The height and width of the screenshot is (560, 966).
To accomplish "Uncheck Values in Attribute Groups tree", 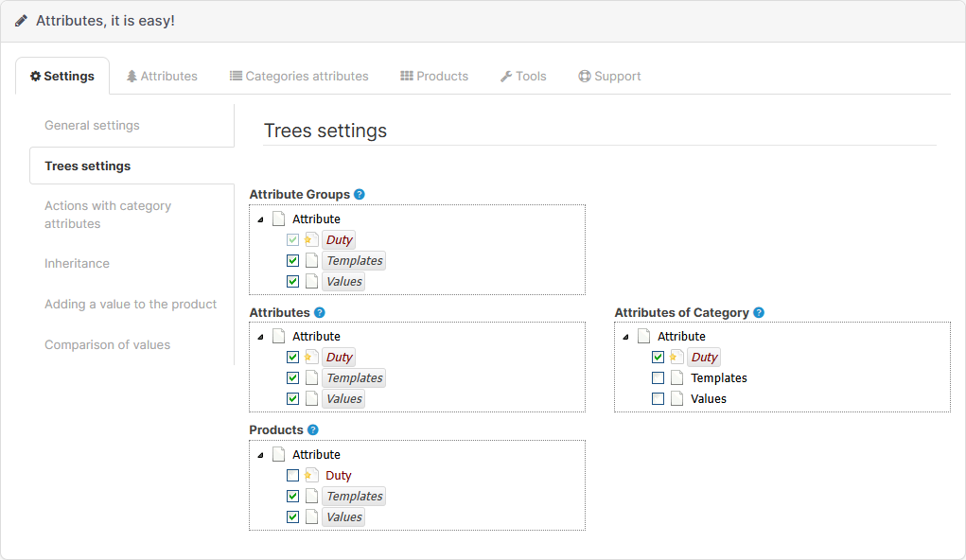I will [292, 282].
